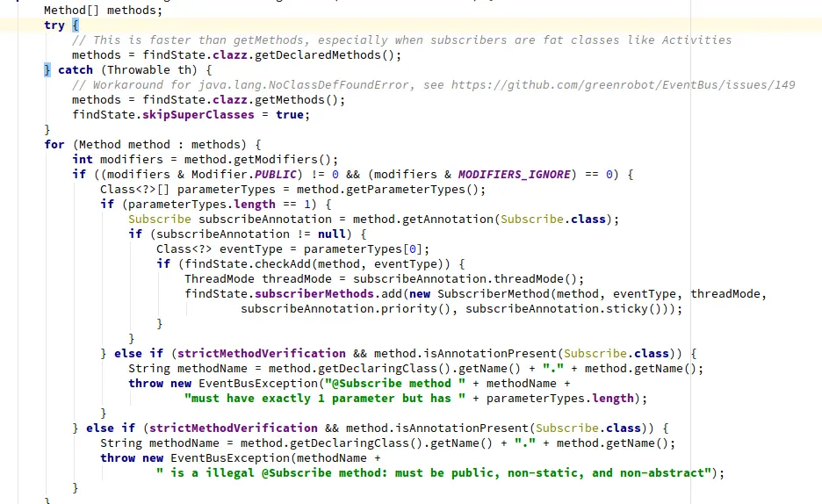Click the 'Method[] methods;' declaration

(x=104, y=10)
